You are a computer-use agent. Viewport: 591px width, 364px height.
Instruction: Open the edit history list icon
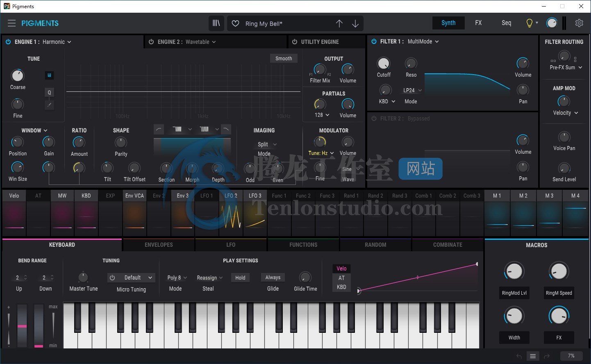point(533,356)
